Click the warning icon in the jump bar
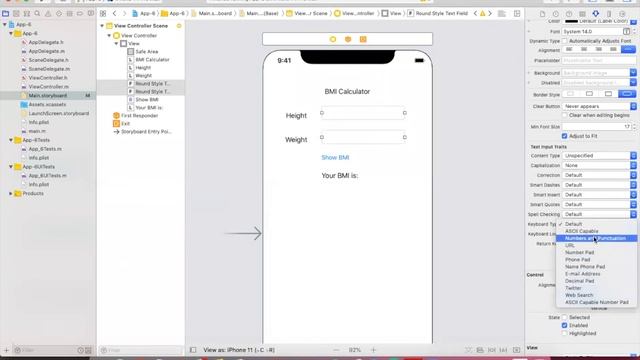 click(x=483, y=13)
